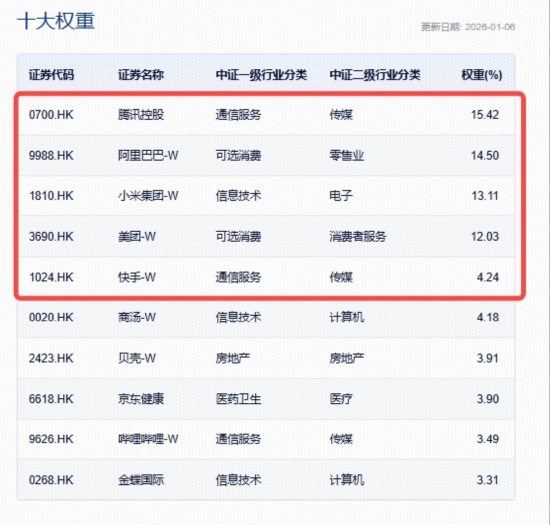The width and height of the screenshot is (550, 525).
Task: Click the 医药卫生 cell
Action: click(x=238, y=399)
